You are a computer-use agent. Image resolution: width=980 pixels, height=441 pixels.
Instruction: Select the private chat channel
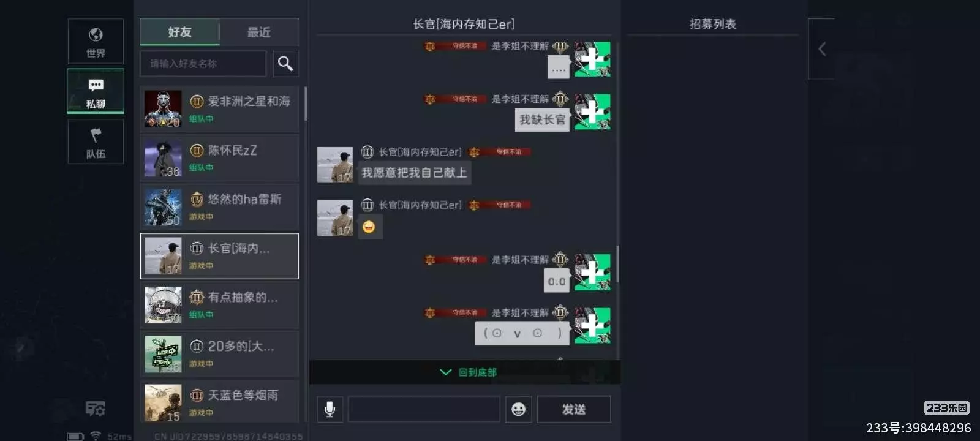tap(96, 91)
